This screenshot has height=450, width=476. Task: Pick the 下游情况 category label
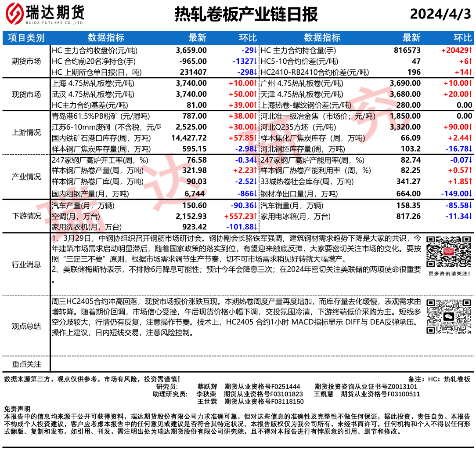pyautogui.click(x=26, y=216)
